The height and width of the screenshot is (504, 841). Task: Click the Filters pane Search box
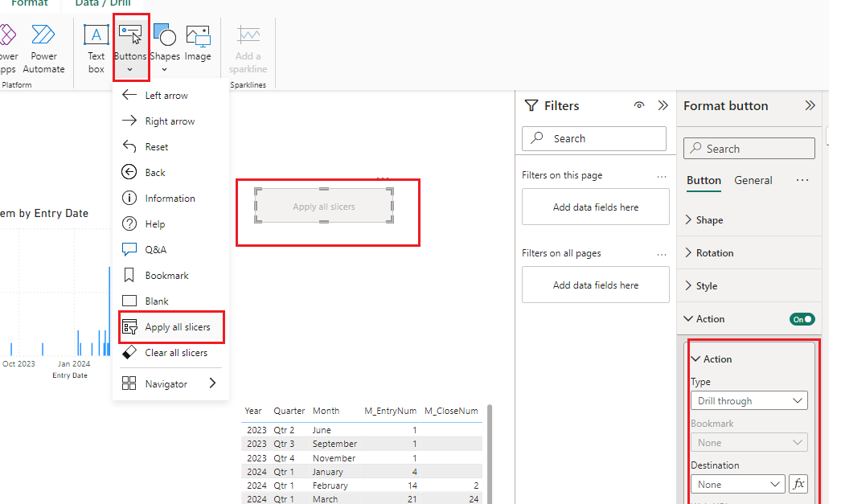(594, 138)
